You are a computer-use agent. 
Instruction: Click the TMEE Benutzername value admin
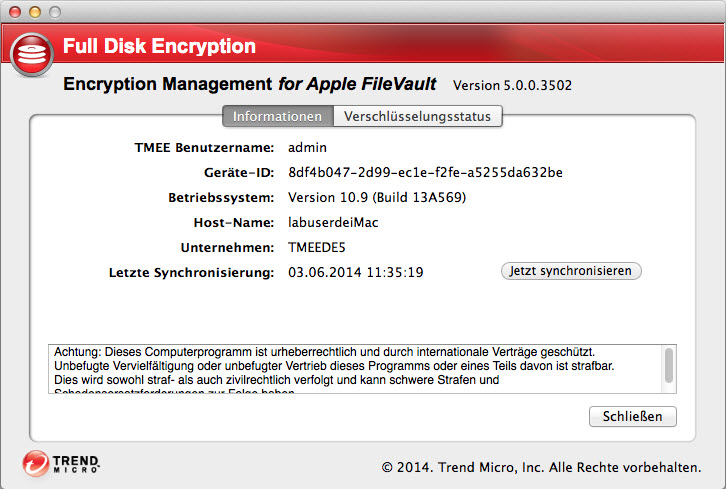click(x=308, y=147)
